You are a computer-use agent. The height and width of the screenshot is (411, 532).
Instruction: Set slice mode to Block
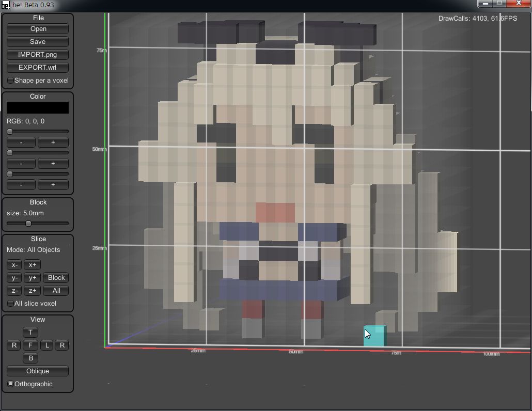[x=56, y=278]
